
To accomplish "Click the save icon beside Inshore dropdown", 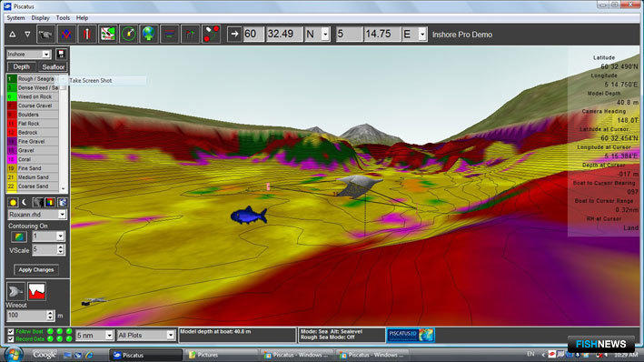I will click(61, 54).
